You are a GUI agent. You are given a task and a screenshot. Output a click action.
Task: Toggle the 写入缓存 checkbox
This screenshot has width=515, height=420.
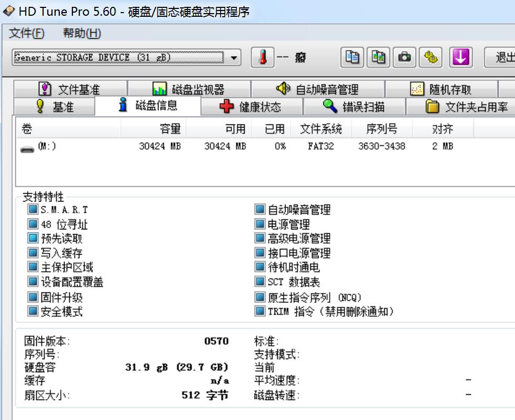coord(33,254)
